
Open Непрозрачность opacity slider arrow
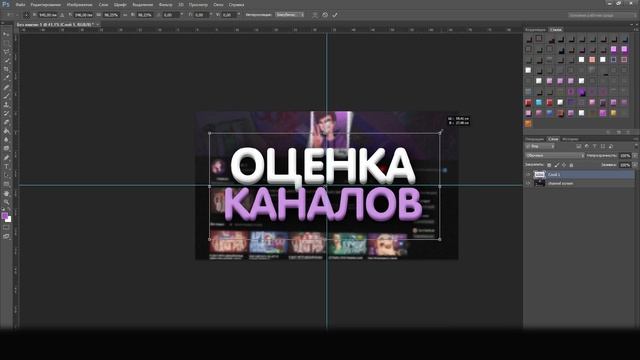point(635,156)
